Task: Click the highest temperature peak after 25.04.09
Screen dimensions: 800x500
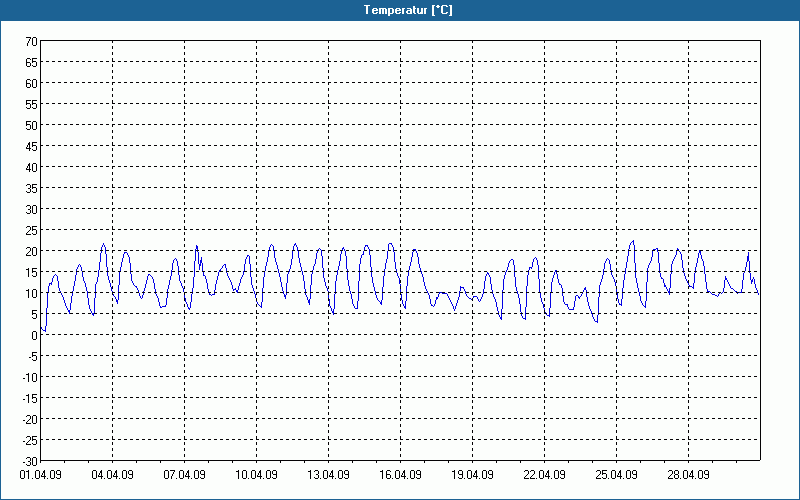Action: tap(633, 241)
